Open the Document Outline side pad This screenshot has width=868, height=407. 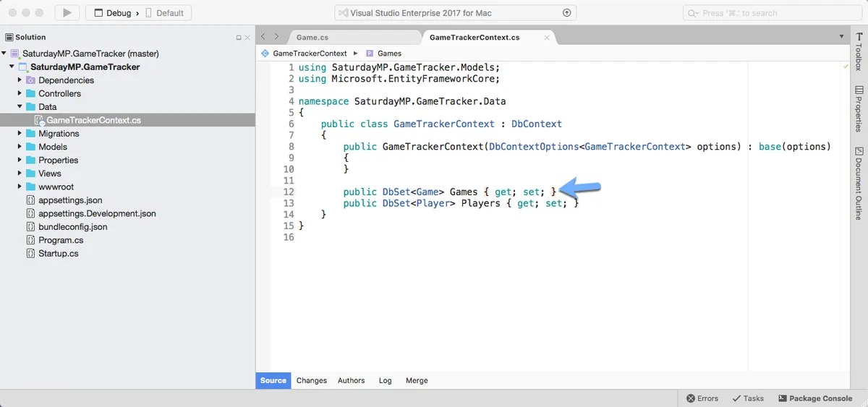859,183
